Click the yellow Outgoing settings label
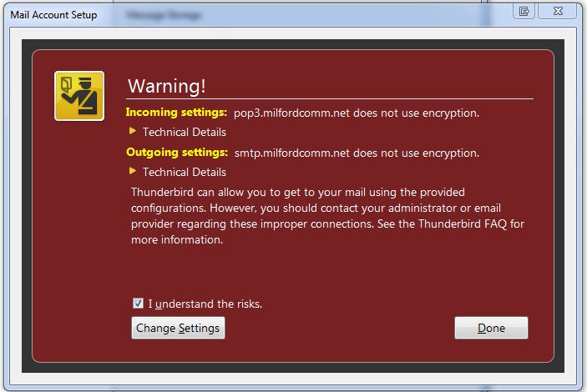This screenshot has height=392, width=587. pyautogui.click(x=177, y=153)
